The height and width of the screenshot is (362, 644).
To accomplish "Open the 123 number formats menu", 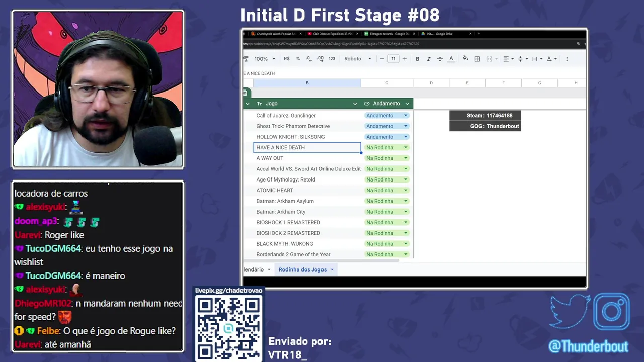I will click(x=332, y=59).
